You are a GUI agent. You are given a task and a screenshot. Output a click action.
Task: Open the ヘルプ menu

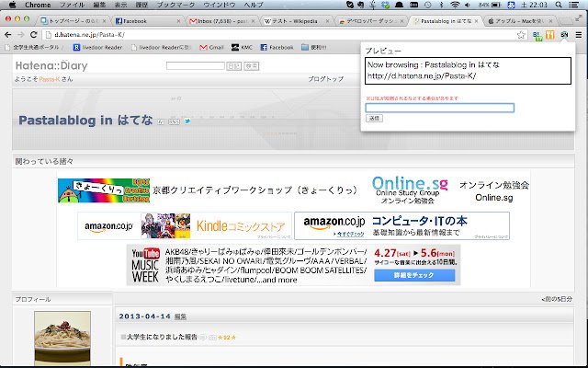254,5
